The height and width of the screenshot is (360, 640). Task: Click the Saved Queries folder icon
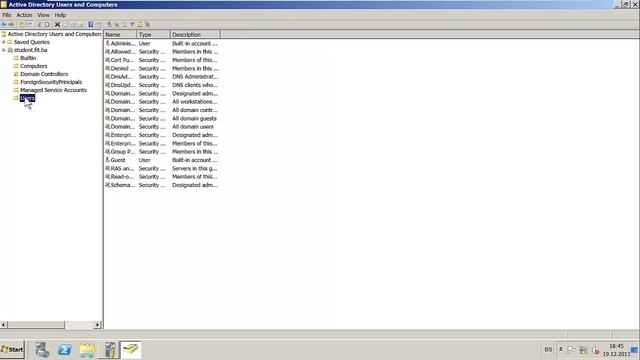(x=10, y=42)
